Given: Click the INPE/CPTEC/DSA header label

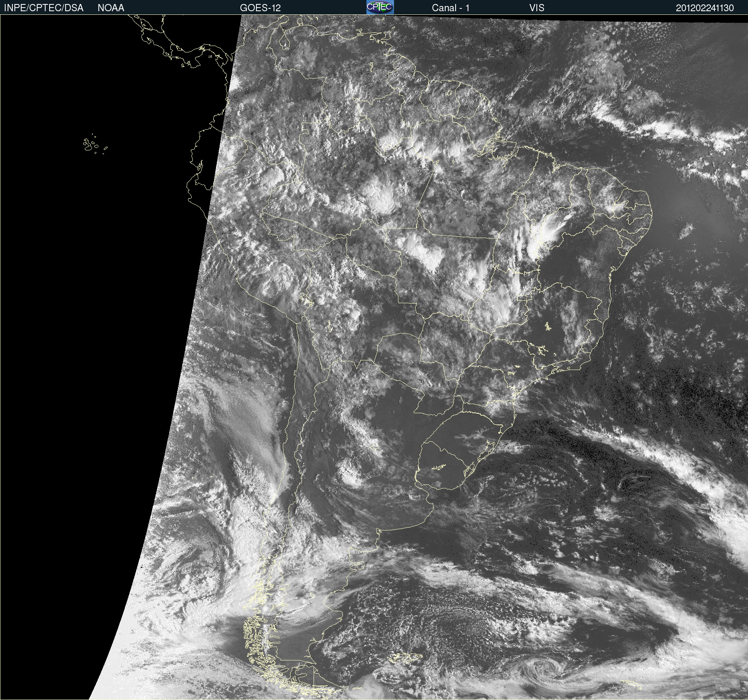Looking at the screenshot, I should (x=44, y=8).
